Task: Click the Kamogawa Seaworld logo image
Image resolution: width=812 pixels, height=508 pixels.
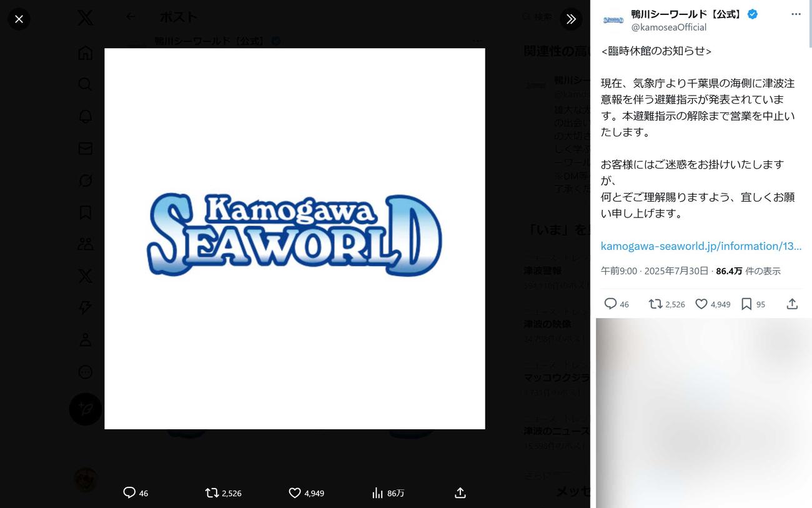Action: [295, 239]
